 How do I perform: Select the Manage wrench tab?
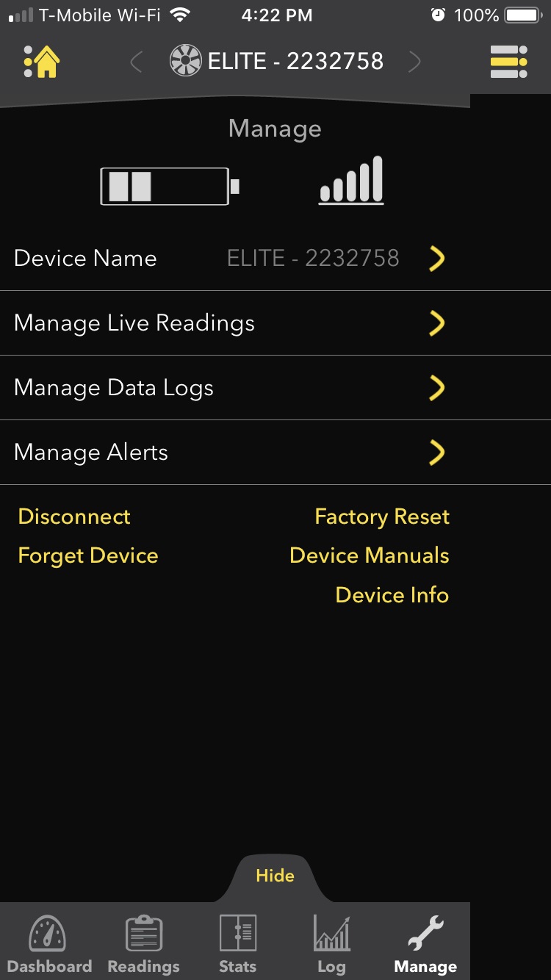point(425,943)
